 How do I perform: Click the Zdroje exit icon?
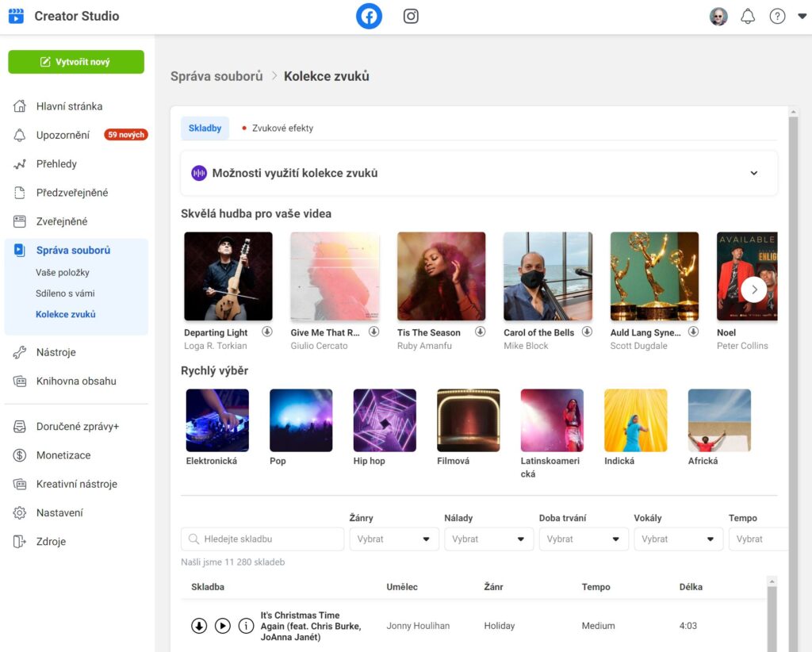[20, 542]
